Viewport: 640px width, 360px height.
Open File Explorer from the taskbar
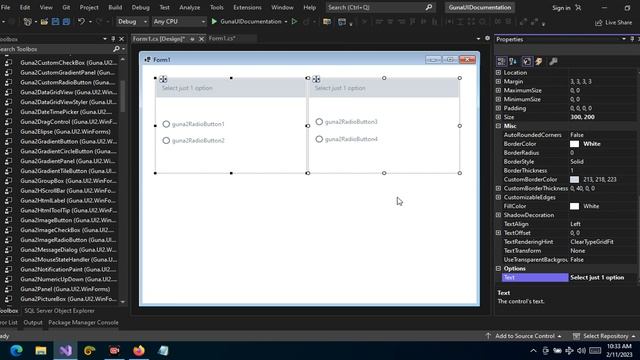coord(41,350)
